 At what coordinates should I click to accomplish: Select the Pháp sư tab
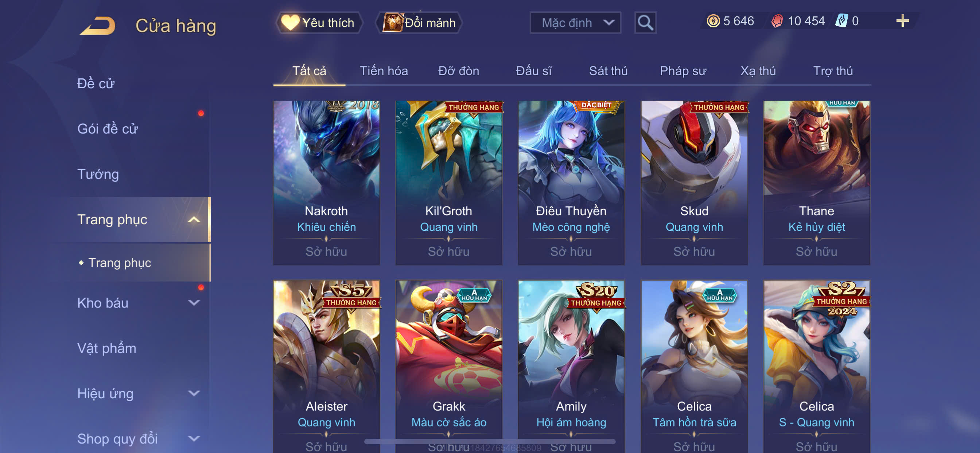[x=682, y=71]
